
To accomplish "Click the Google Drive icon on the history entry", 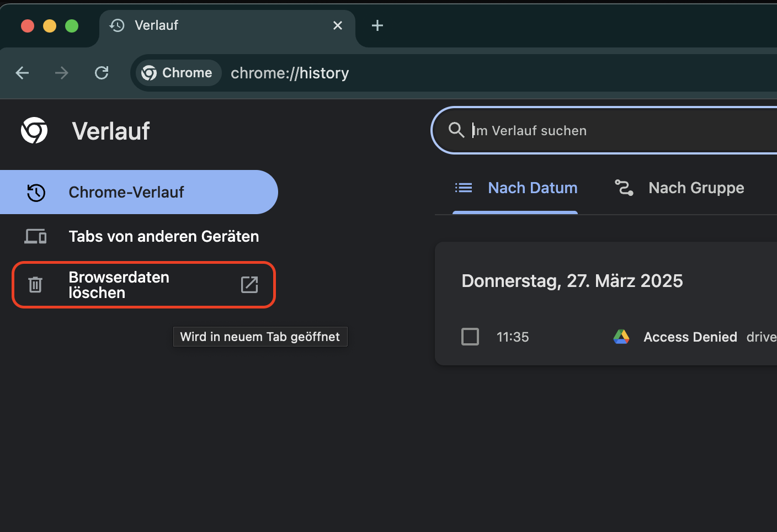I will tap(621, 336).
